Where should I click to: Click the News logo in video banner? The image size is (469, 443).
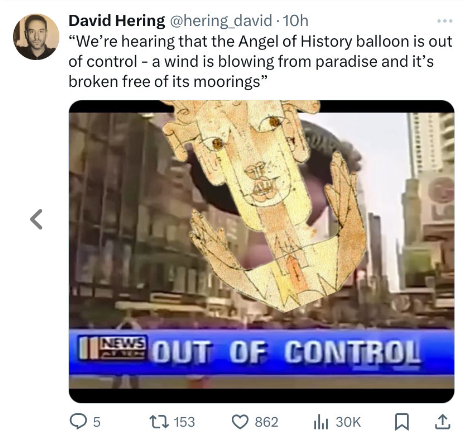[113, 348]
